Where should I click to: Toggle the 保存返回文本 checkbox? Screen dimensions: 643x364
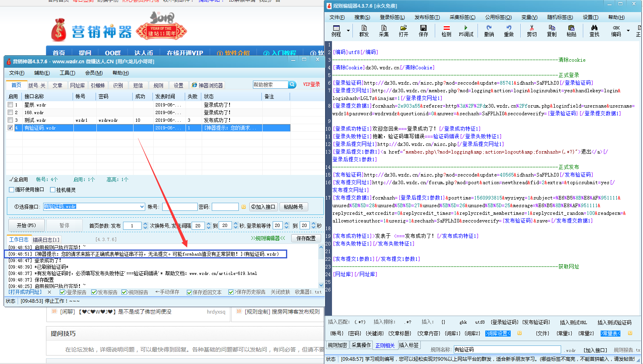click(189, 292)
